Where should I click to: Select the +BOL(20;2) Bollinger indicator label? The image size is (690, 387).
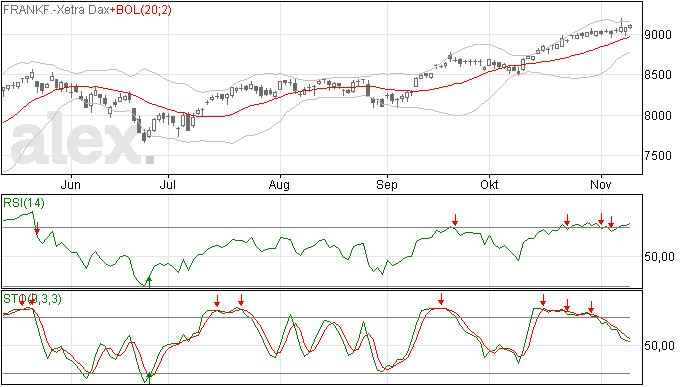click(140, 10)
